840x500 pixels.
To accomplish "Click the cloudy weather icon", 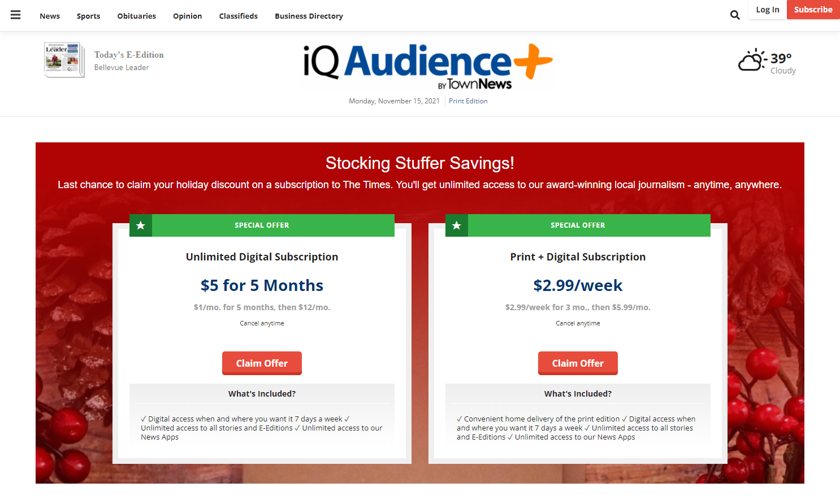I will (x=751, y=61).
